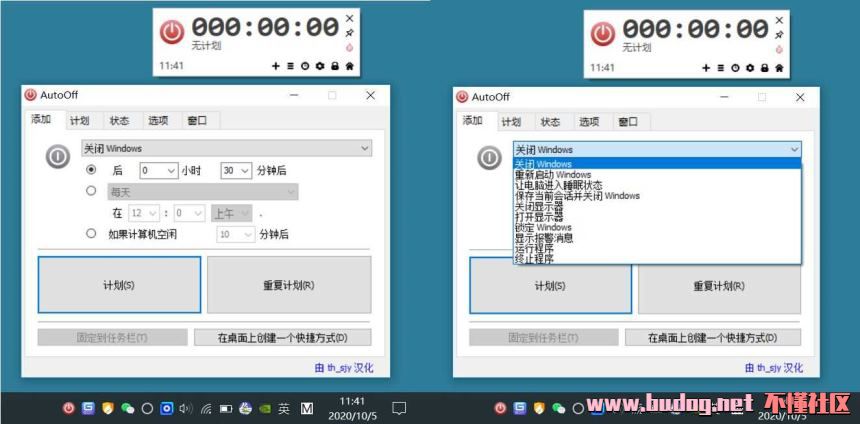Select the '后' hours/minutes radio option
Viewport: 860px width, 424px height.
click(x=92, y=170)
